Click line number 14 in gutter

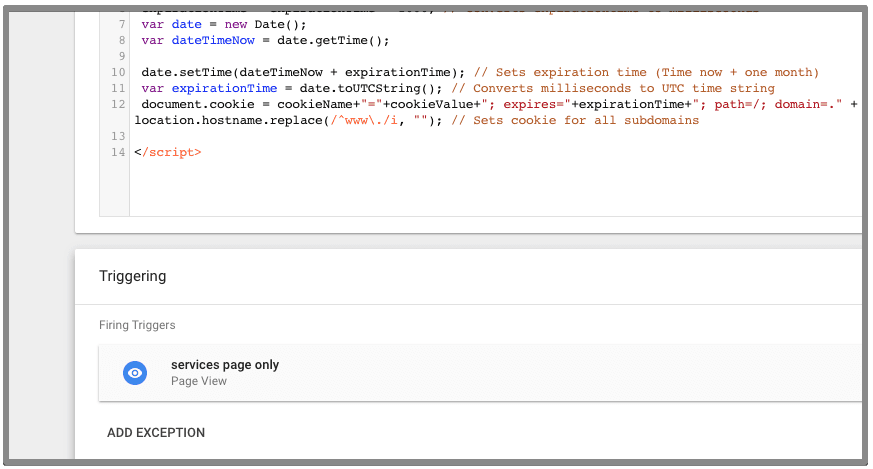click(118, 152)
